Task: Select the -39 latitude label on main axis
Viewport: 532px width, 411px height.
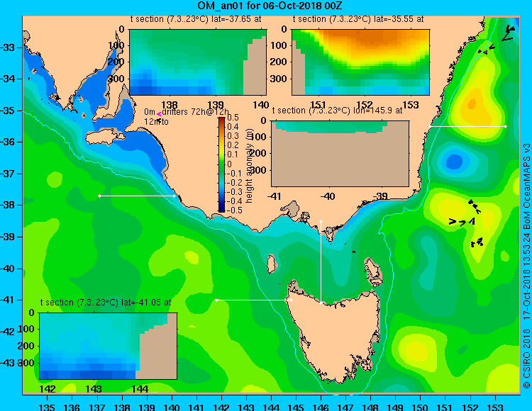Action: [8, 237]
